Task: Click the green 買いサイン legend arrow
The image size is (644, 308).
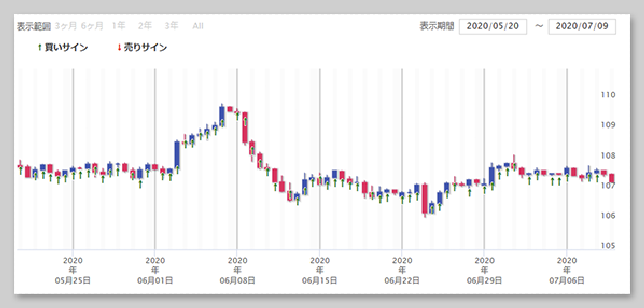Action: 40,47
